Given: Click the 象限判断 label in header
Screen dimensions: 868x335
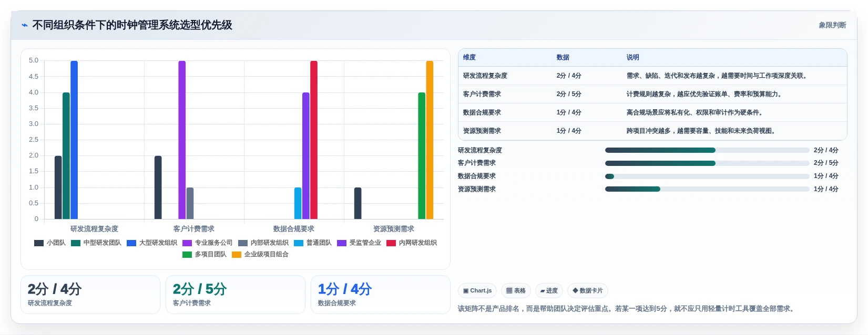Looking at the screenshot, I should (832, 25).
